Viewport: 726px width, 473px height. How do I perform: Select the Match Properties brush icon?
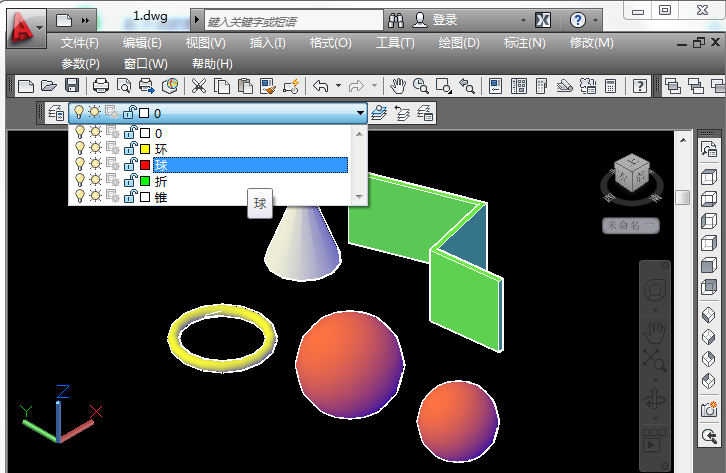click(x=268, y=86)
